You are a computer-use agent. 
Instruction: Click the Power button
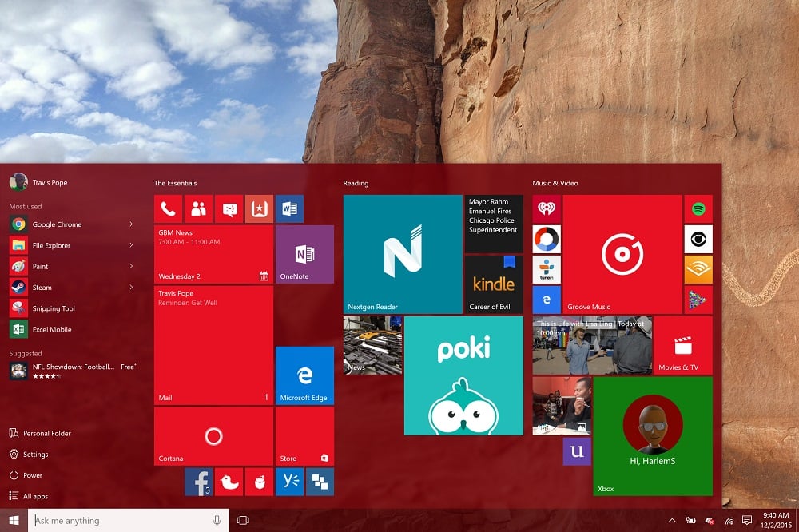tap(26, 475)
